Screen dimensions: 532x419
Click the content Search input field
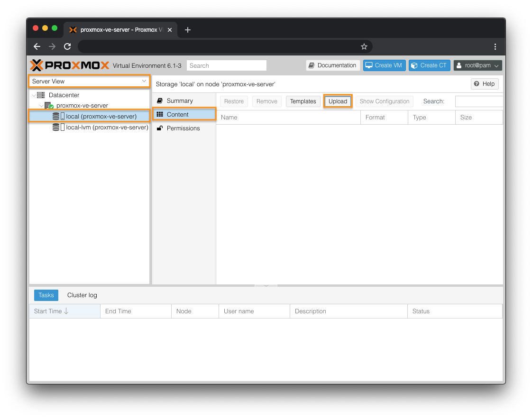(479, 101)
